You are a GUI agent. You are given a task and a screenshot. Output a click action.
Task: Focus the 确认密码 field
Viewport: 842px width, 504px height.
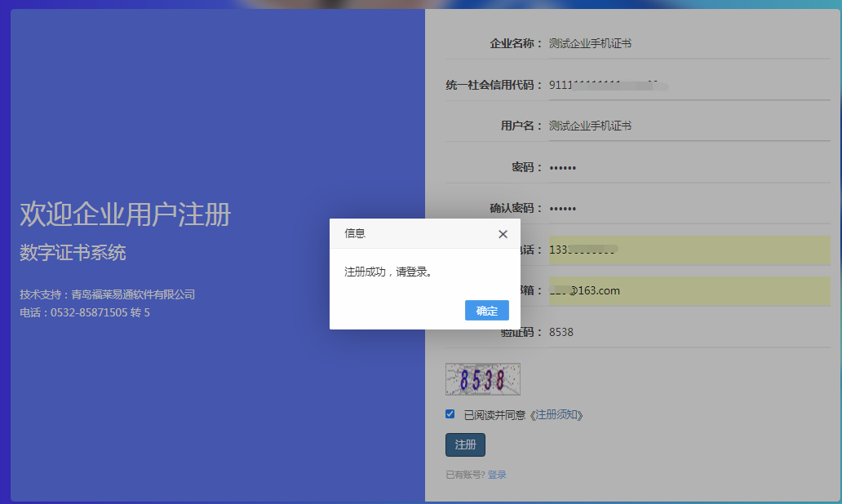pos(689,209)
